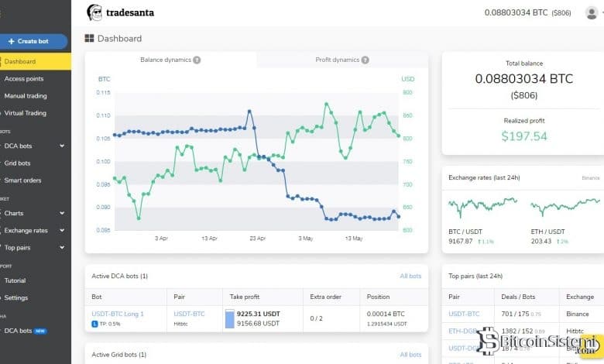This screenshot has width=604, height=364.
Task: Open Access points in the sidebar
Action: point(24,78)
